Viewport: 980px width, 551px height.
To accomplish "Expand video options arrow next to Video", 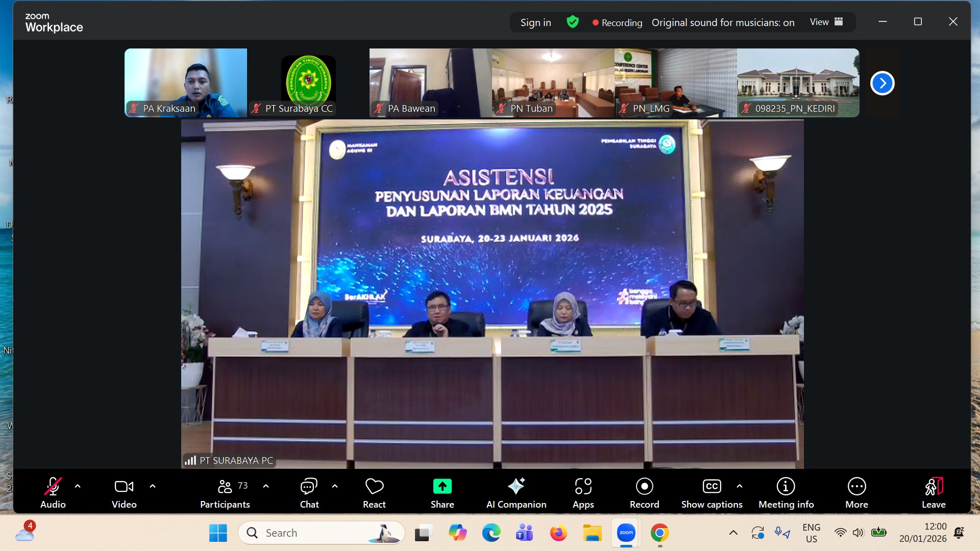I will [153, 486].
